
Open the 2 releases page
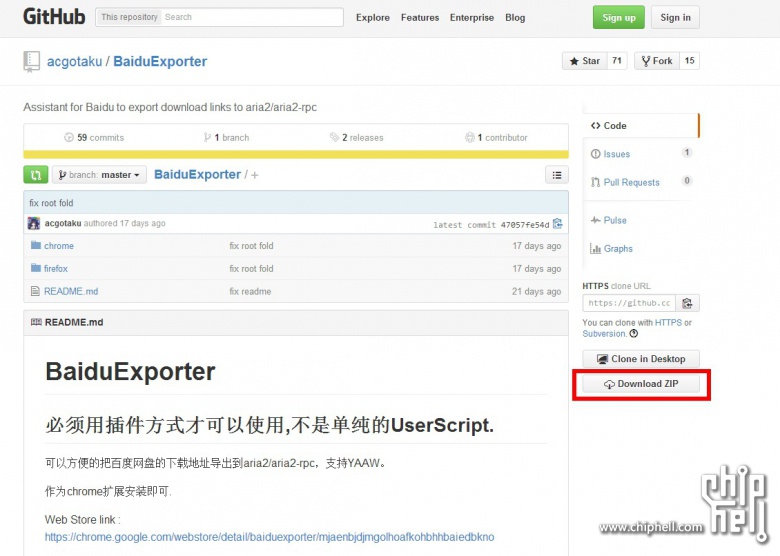(x=356, y=137)
